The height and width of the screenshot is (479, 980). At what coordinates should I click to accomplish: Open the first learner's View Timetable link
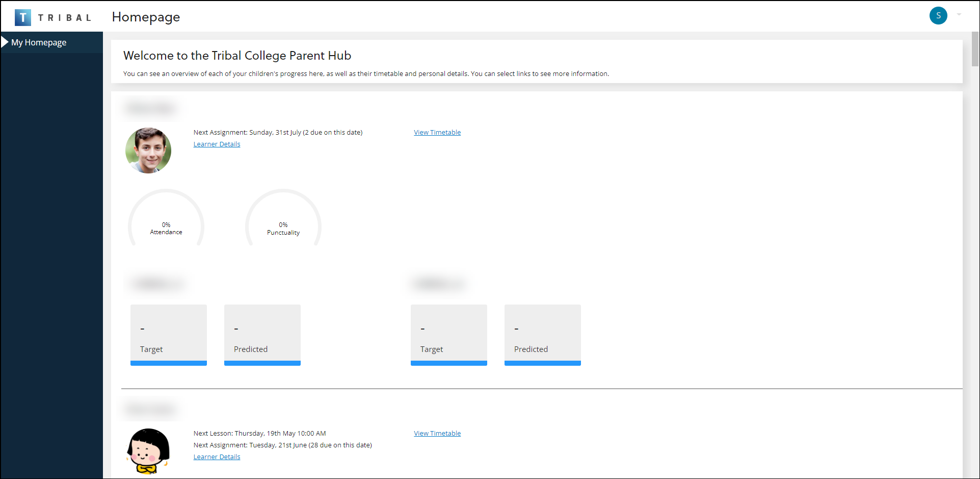[437, 132]
